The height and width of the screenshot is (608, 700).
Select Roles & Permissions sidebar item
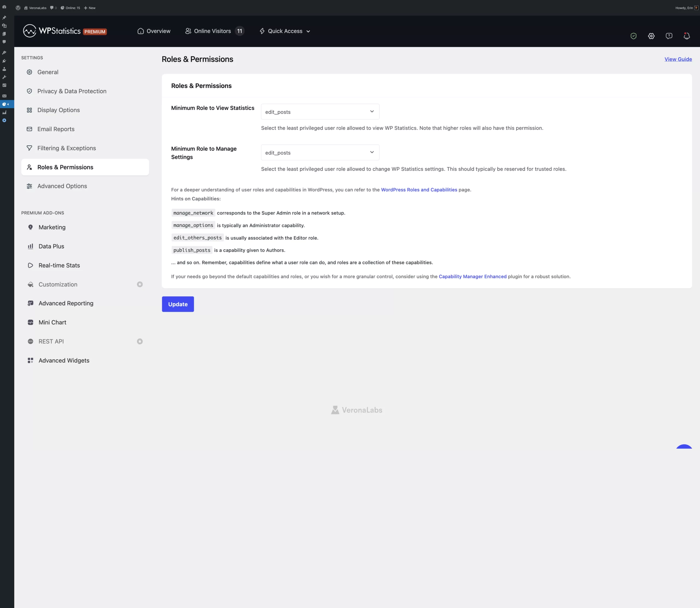[x=85, y=167]
